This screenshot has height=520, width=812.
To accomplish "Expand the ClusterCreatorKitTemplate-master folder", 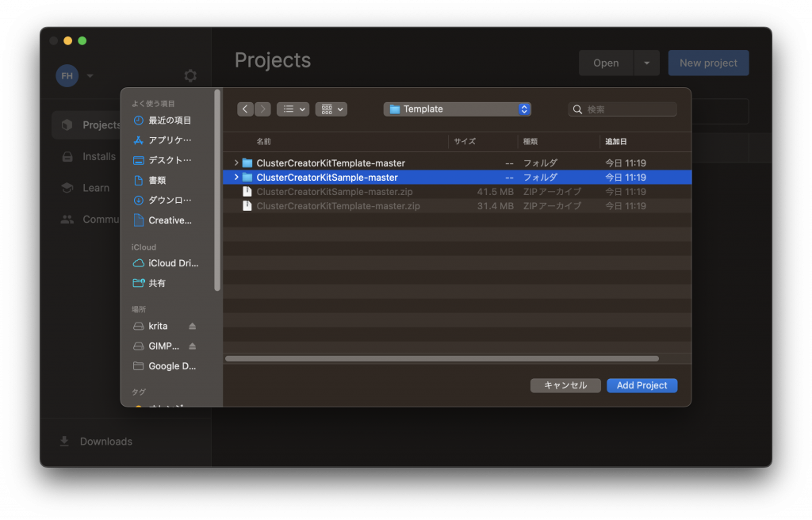I will [236, 163].
